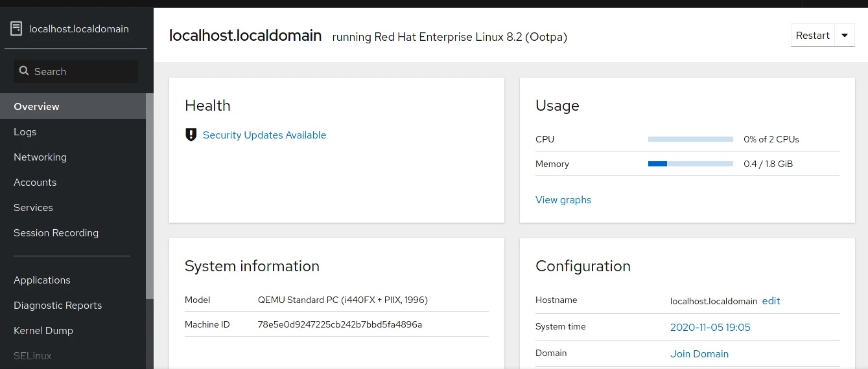Open the Security Updates Available link

(x=264, y=135)
